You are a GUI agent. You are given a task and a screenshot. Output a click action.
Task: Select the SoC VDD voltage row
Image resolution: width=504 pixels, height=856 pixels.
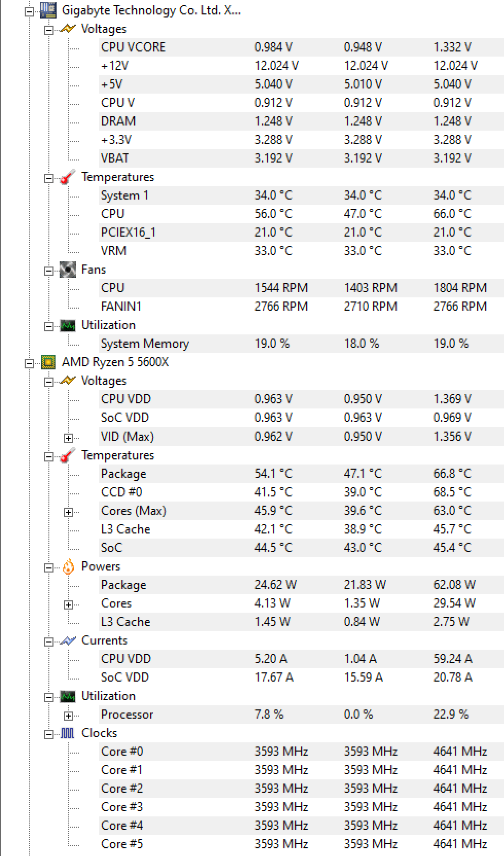[x=301, y=418]
